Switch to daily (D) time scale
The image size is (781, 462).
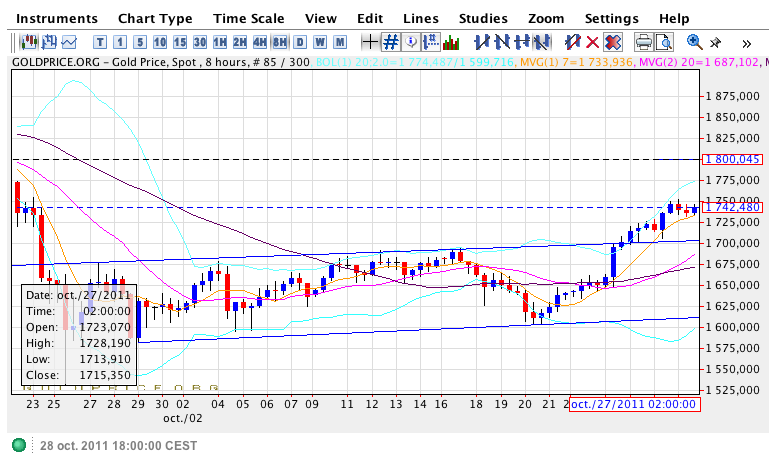pyautogui.click(x=300, y=42)
